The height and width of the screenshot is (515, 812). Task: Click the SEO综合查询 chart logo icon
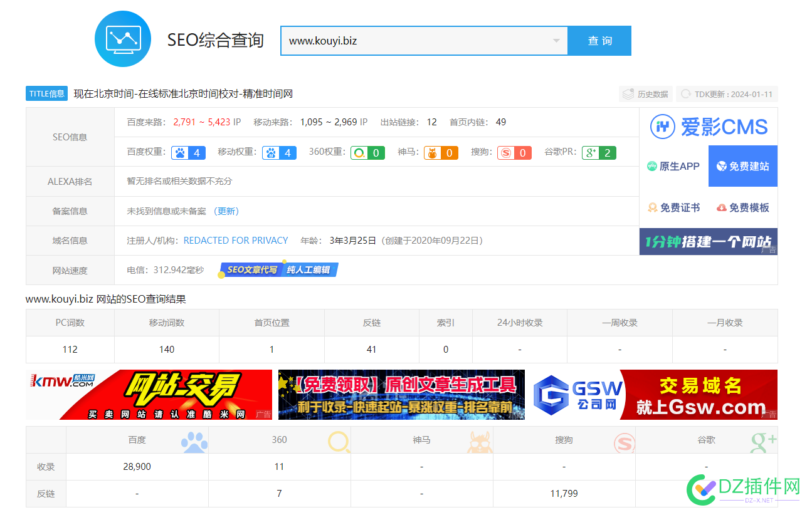point(123,39)
